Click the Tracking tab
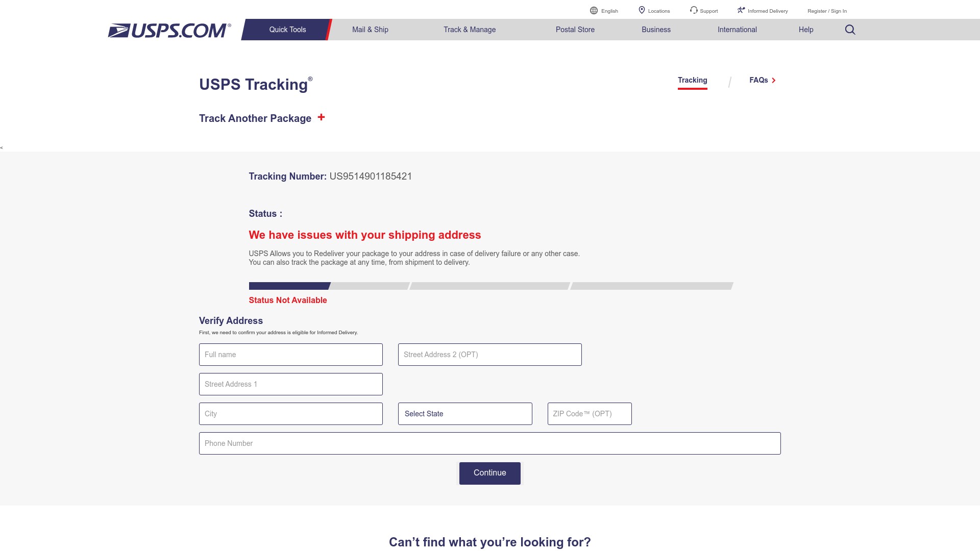 click(x=693, y=80)
